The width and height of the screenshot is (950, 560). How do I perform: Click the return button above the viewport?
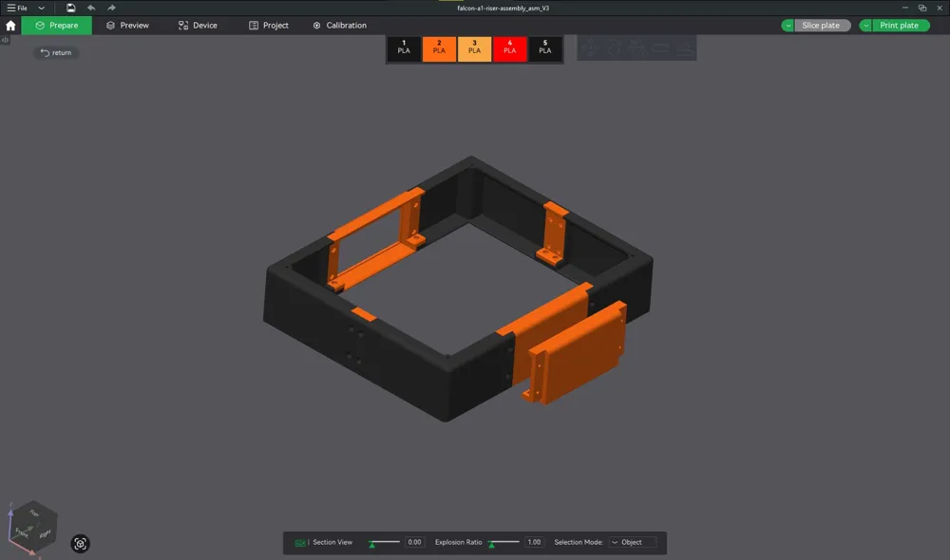click(x=55, y=53)
